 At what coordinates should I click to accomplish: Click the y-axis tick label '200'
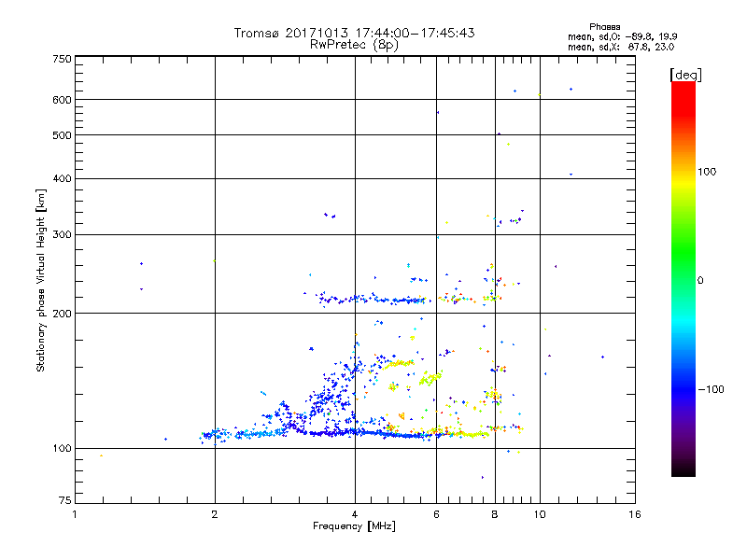point(62,314)
